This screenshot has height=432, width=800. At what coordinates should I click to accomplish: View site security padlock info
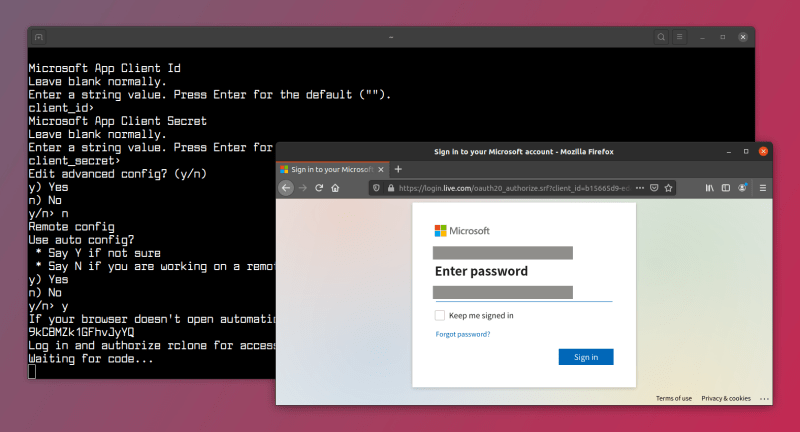pyautogui.click(x=391, y=188)
